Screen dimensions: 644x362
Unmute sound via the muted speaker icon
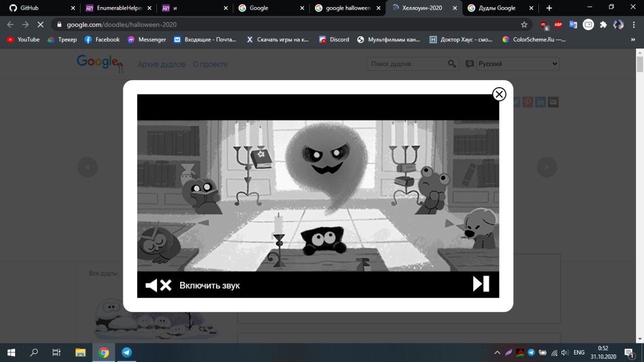click(x=158, y=285)
